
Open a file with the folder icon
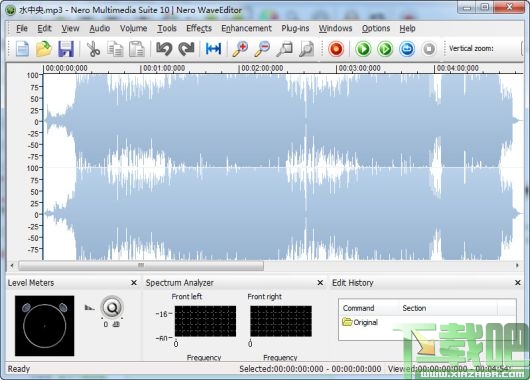(44, 49)
